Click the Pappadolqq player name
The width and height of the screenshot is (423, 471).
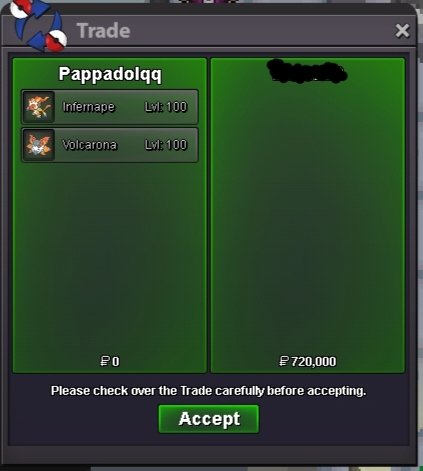coord(110,74)
